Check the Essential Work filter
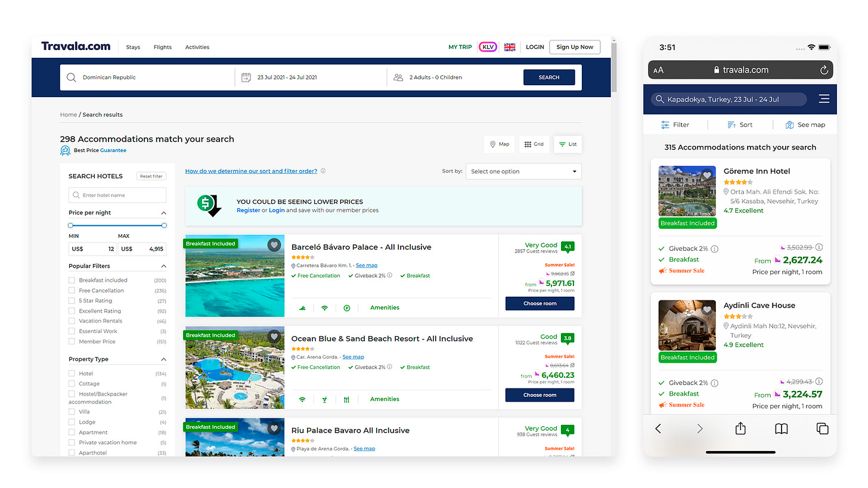868x488 pixels. (72, 331)
